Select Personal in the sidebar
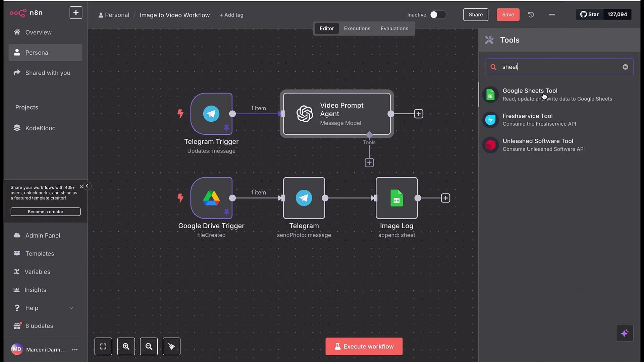 45,53
